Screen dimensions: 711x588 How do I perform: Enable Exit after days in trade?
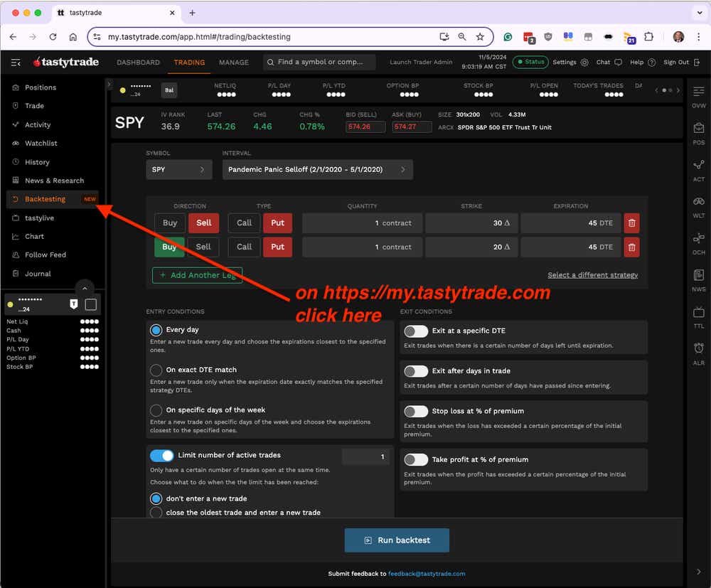click(x=416, y=371)
